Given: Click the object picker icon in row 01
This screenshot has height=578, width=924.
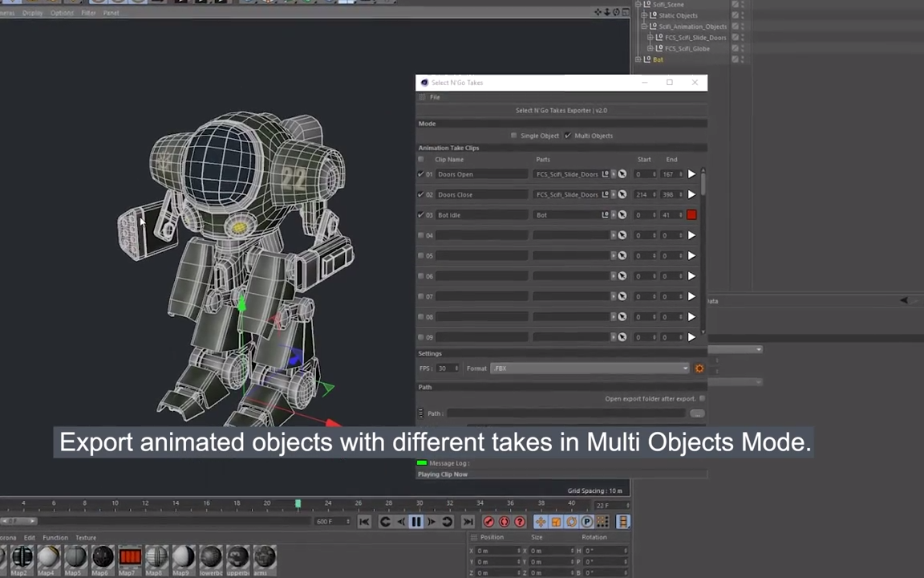Looking at the screenshot, I should (622, 174).
